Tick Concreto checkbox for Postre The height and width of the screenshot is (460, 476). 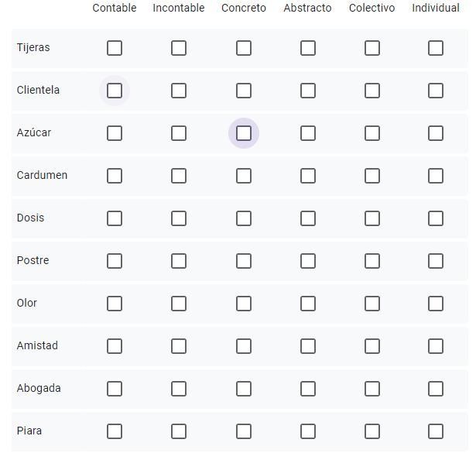pos(244,261)
